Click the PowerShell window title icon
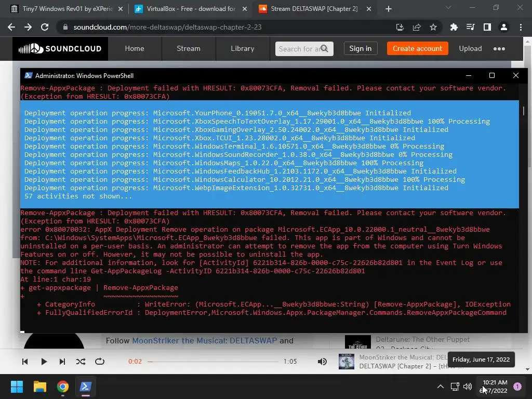The image size is (532, 399). pos(29,75)
